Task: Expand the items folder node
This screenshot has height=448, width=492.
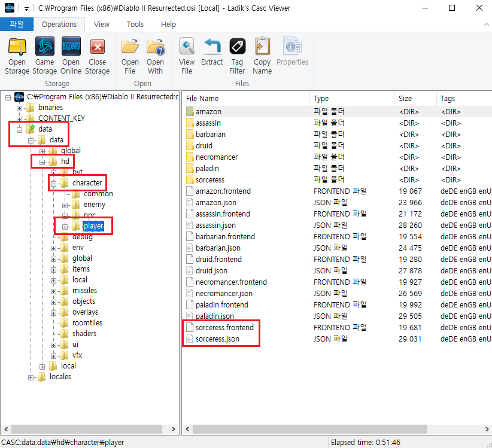Action: (54, 270)
